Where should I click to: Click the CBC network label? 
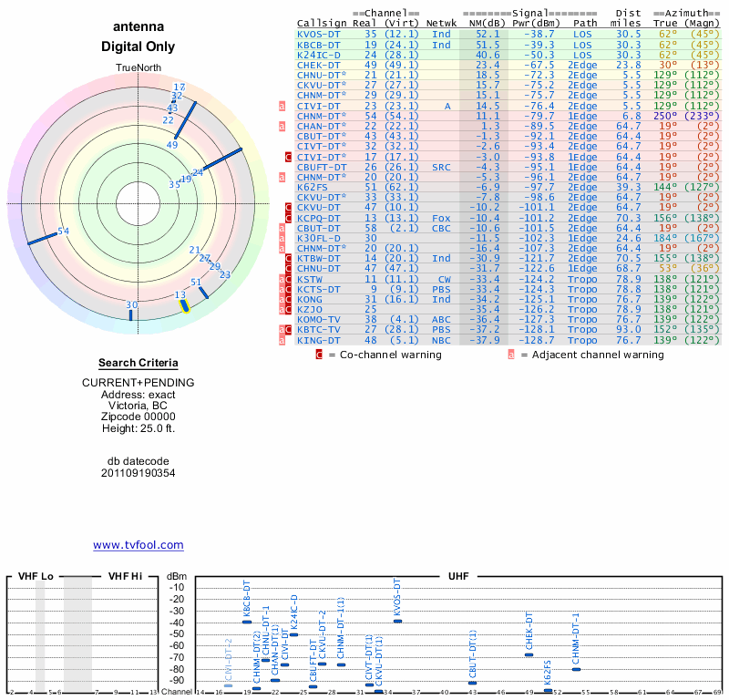pyautogui.click(x=441, y=228)
